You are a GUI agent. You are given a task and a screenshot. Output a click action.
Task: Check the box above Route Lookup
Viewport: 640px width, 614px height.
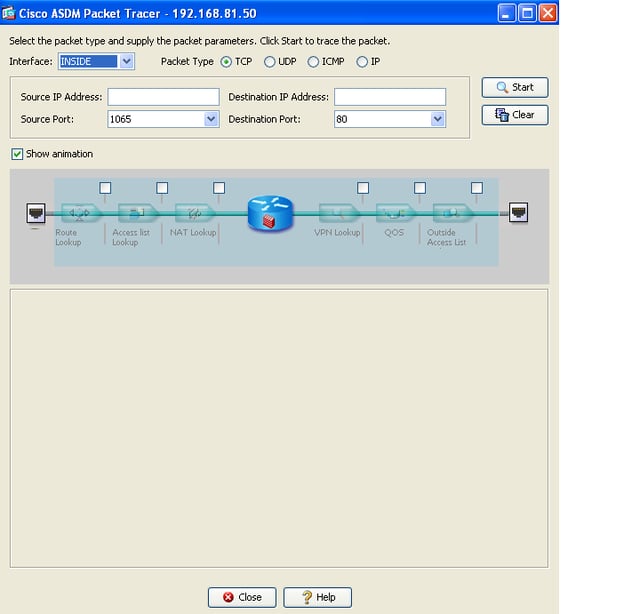[x=105, y=188]
